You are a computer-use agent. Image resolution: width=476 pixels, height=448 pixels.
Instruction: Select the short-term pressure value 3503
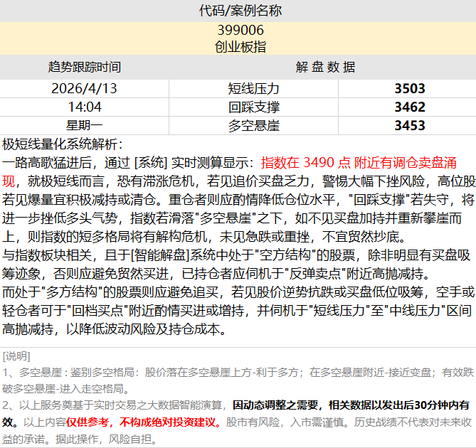[409, 89]
